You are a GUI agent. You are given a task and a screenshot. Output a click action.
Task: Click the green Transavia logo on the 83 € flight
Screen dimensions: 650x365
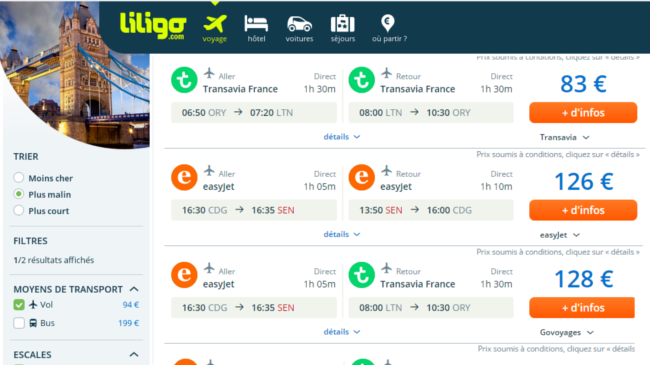point(184,80)
